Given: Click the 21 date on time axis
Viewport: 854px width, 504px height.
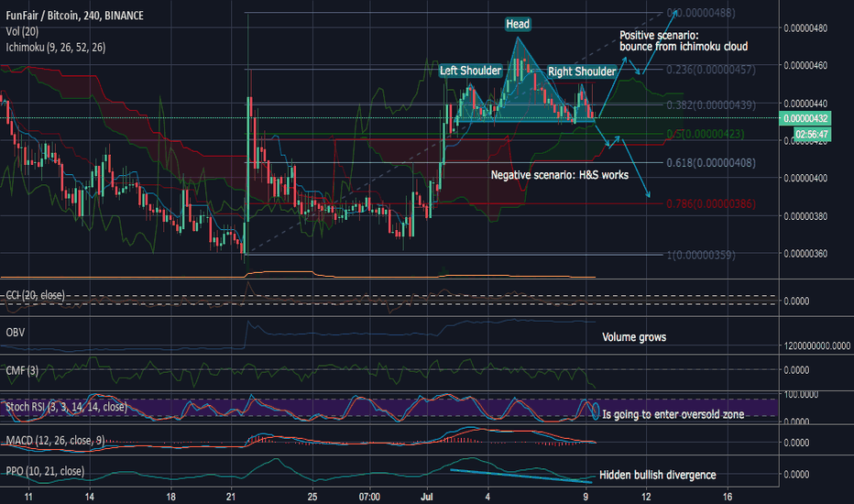Looking at the screenshot, I should point(231,497).
